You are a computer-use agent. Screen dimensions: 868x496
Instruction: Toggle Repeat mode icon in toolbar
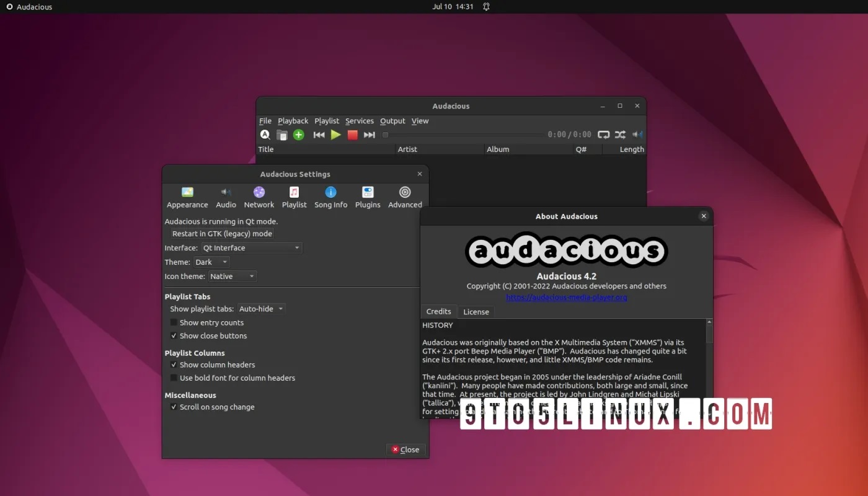603,135
